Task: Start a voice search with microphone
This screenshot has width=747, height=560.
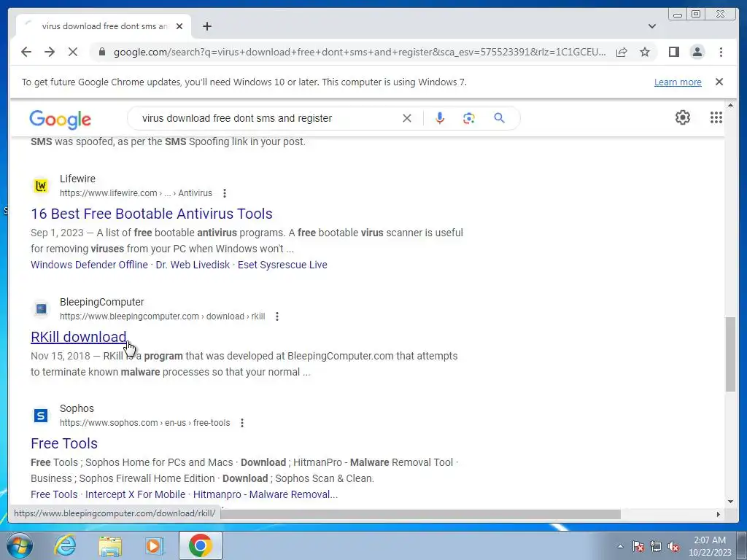Action: tap(440, 118)
